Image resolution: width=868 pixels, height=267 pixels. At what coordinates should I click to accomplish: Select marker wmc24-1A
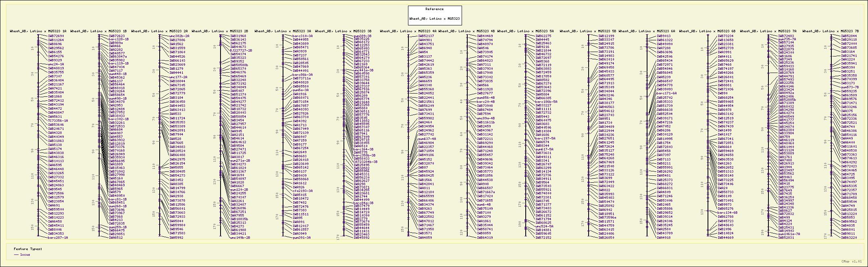pos(56,64)
